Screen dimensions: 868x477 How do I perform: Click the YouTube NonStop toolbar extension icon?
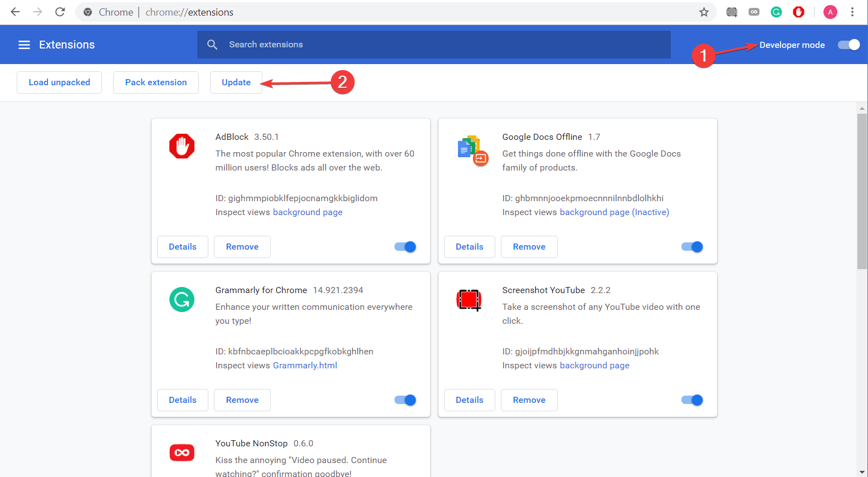point(754,12)
